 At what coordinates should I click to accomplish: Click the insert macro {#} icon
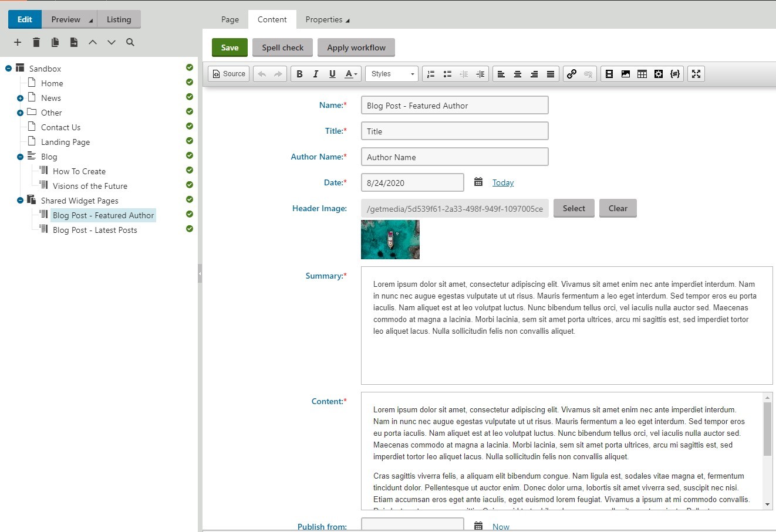pos(675,74)
